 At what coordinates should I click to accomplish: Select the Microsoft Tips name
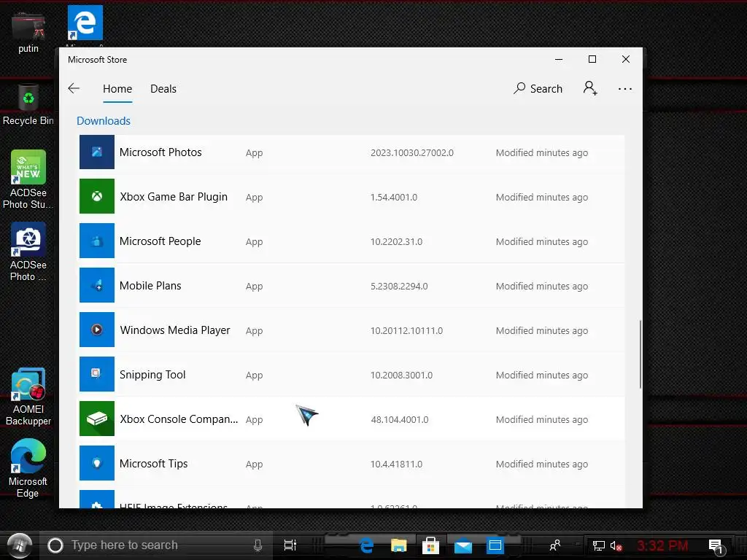pos(153,464)
